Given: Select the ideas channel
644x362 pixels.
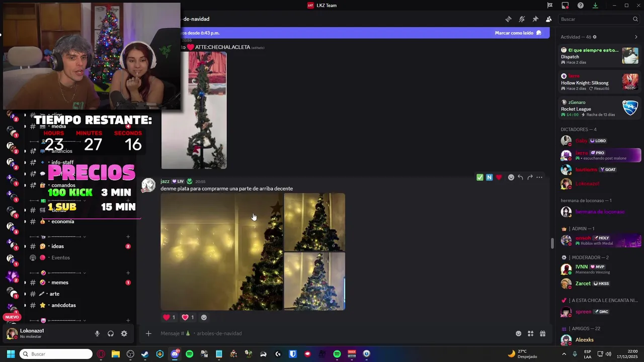Looking at the screenshot, I should coord(80,246).
